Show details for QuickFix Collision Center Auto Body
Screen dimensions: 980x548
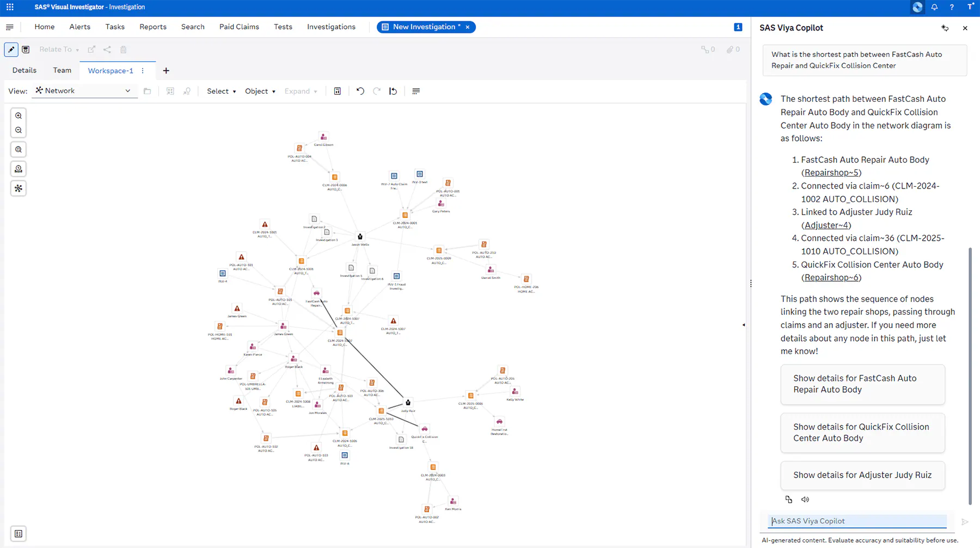862,433
